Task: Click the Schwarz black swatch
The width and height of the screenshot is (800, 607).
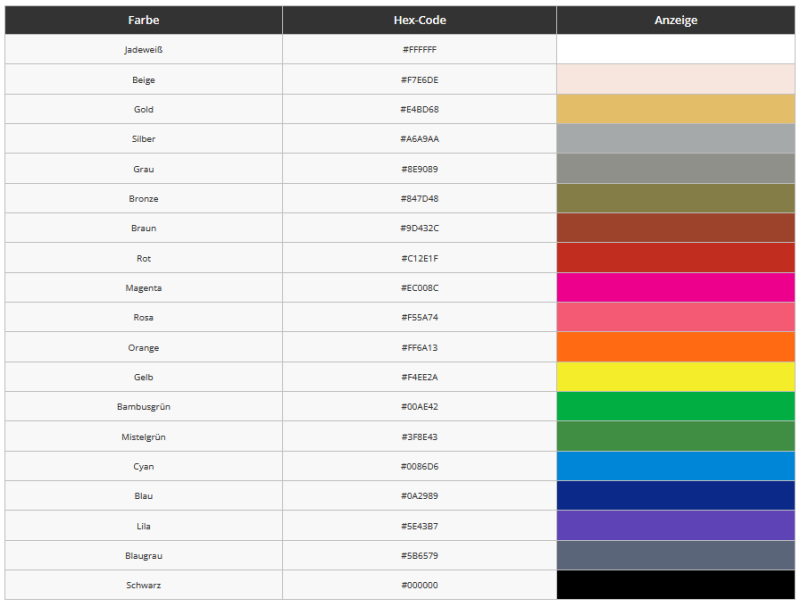Action: [676, 585]
